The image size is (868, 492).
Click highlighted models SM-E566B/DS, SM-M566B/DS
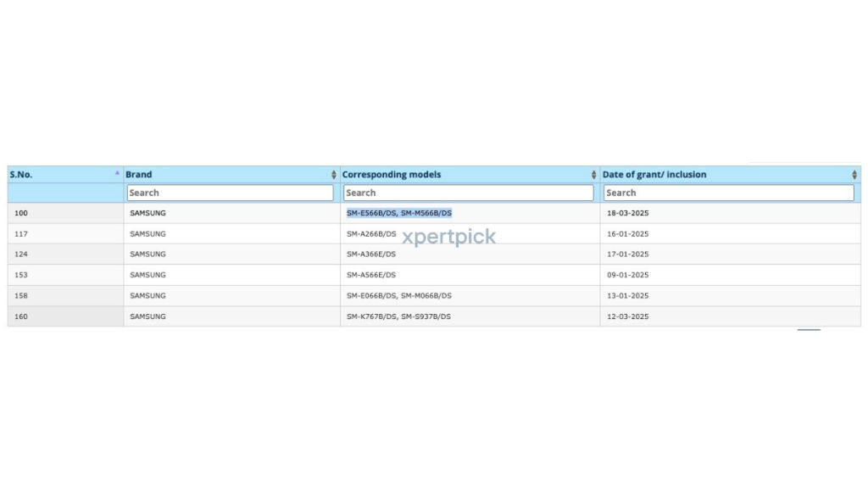(399, 213)
